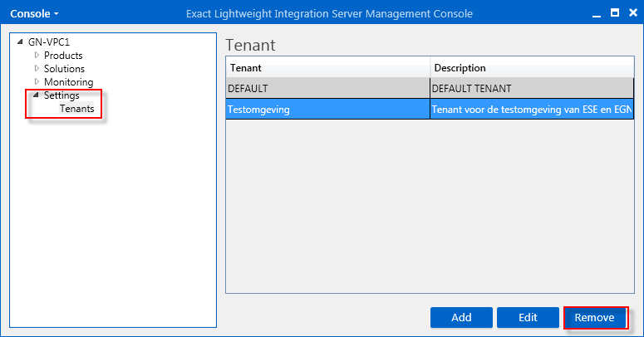Screen dimensions: 644x337
Task: Select the Products tree item label
Action: [x=63, y=56]
